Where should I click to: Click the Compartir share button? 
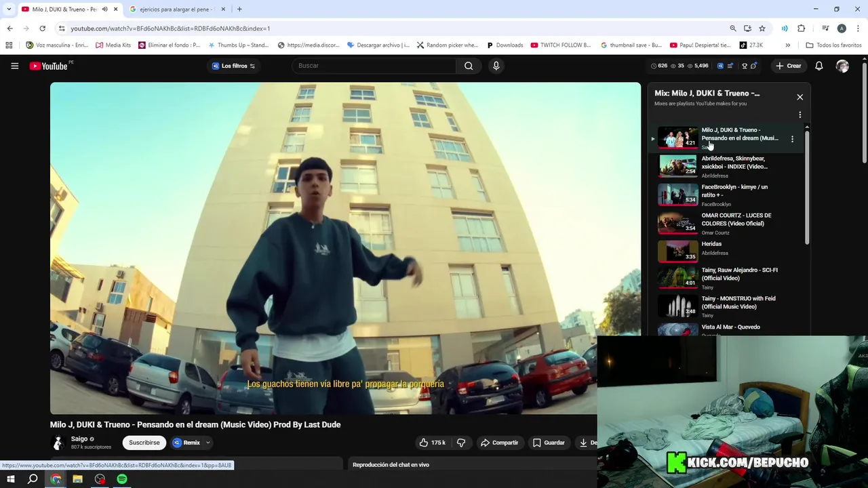[499, 443]
